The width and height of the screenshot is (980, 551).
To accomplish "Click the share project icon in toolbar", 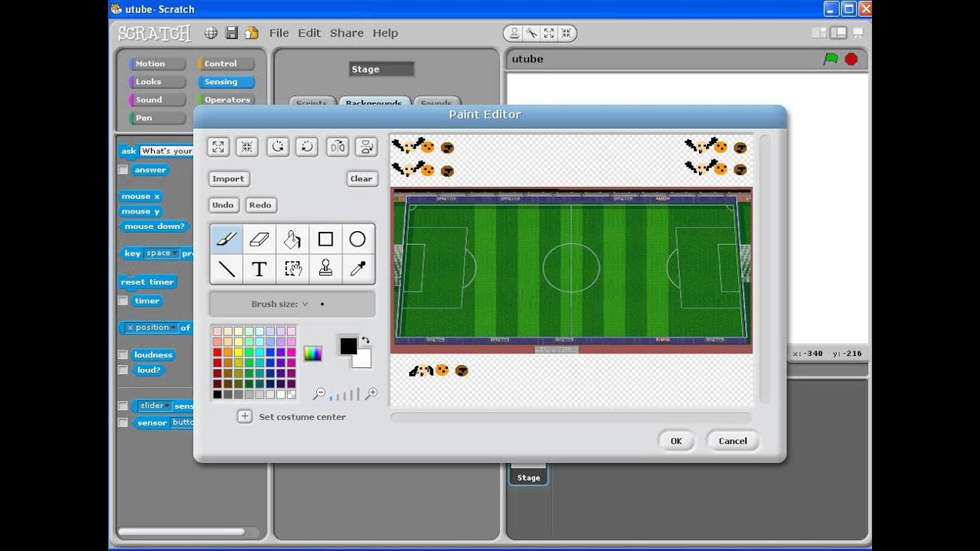I will coord(251,33).
